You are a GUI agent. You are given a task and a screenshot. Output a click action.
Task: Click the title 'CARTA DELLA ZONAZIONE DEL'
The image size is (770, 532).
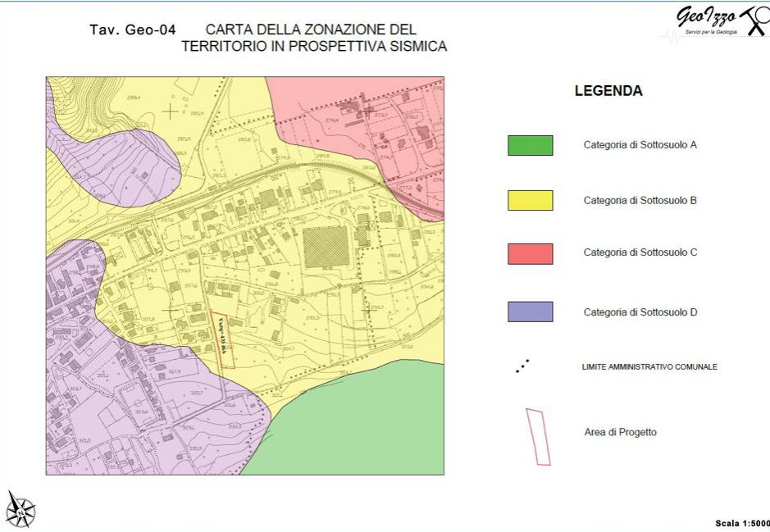pos(311,30)
